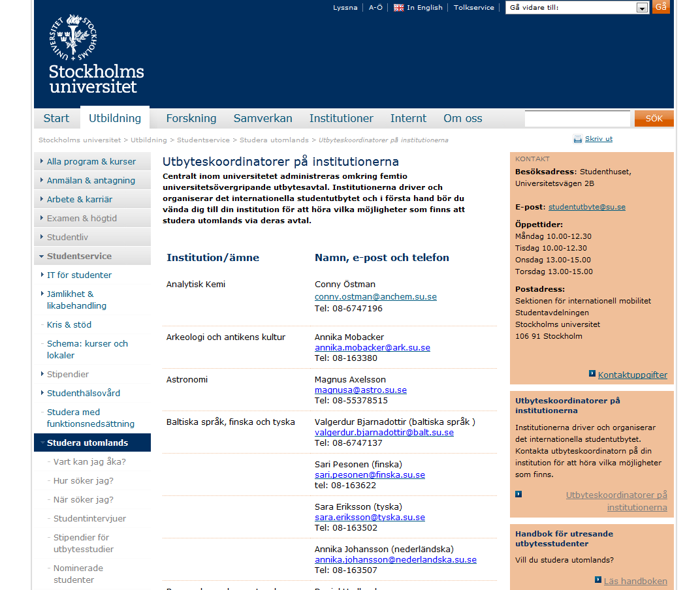Viewport: 700px width, 590px height.
Task: Email magnusa@astro.su.se
Action: tap(360, 390)
